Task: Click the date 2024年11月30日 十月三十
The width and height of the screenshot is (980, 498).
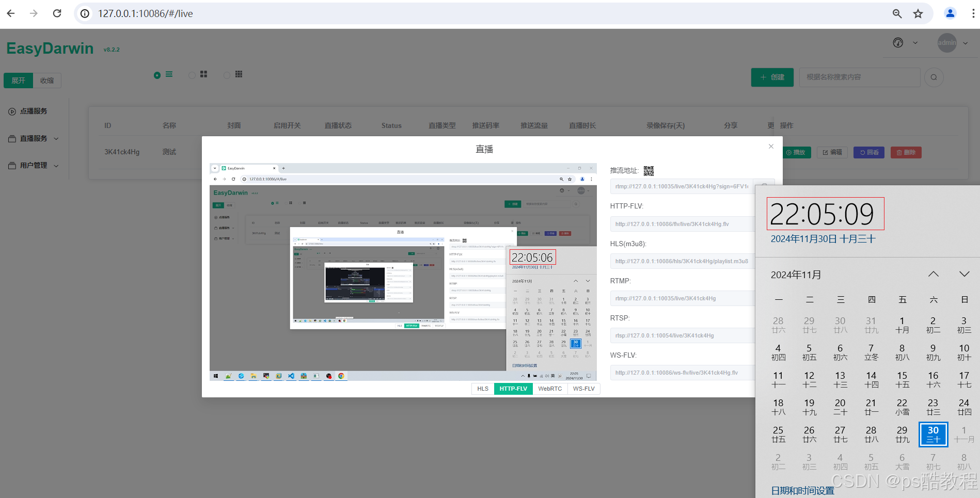Action: tap(823, 239)
